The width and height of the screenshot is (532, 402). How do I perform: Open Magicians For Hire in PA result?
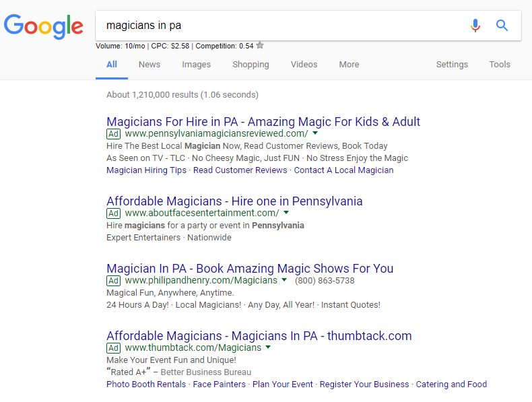(x=263, y=122)
